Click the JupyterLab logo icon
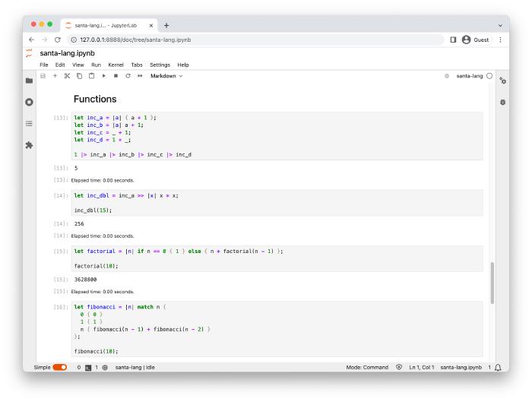 pyautogui.click(x=29, y=53)
